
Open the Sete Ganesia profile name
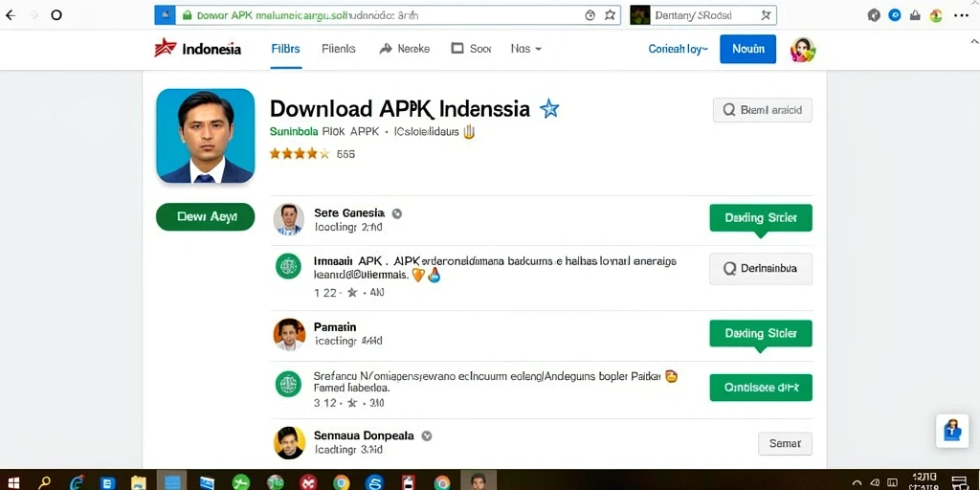point(349,212)
